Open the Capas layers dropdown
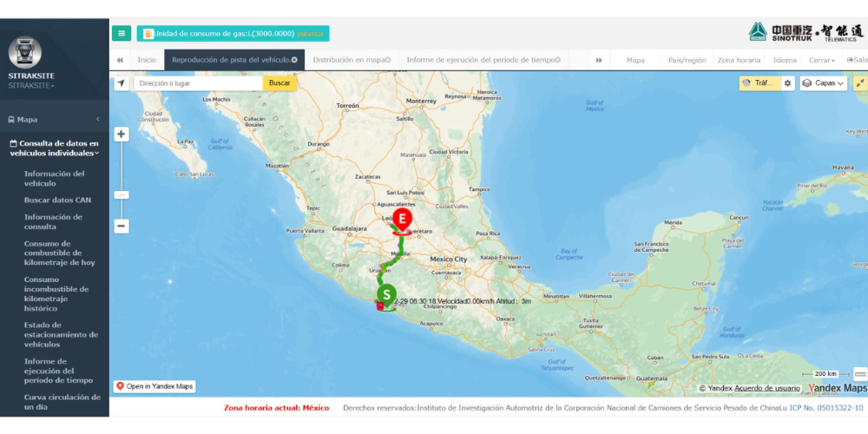This screenshot has width=868, height=434. coord(823,83)
